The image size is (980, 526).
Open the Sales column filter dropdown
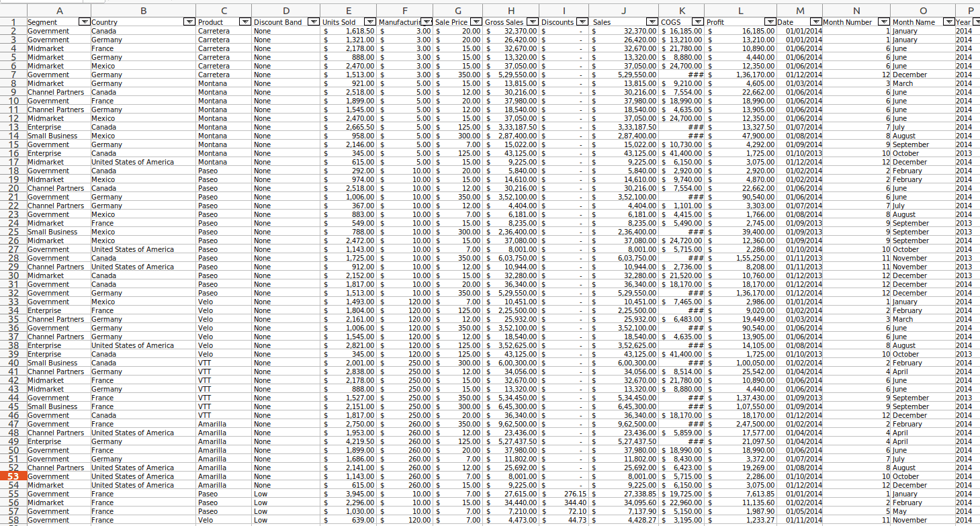[x=652, y=22]
